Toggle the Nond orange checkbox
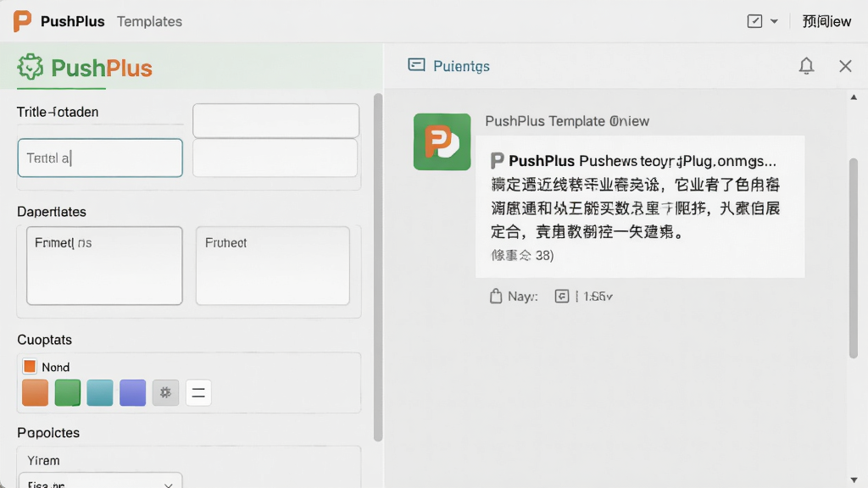This screenshot has width=868, height=488. [30, 366]
